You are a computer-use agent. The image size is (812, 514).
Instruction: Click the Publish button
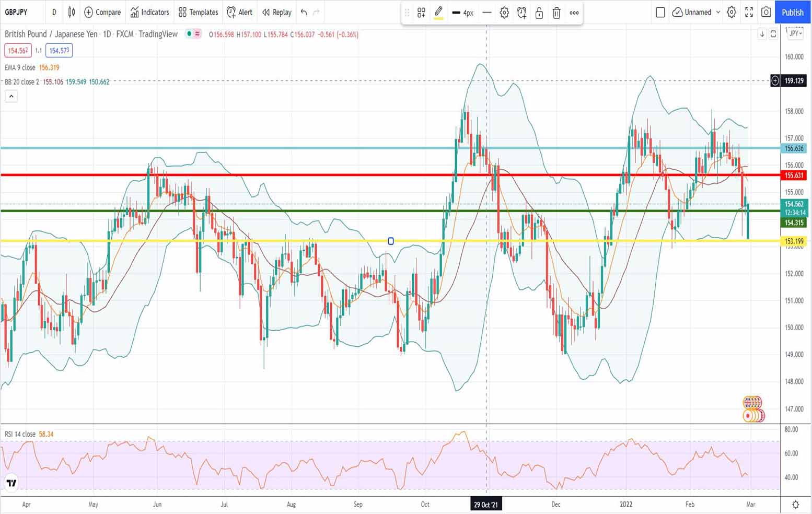pyautogui.click(x=792, y=12)
